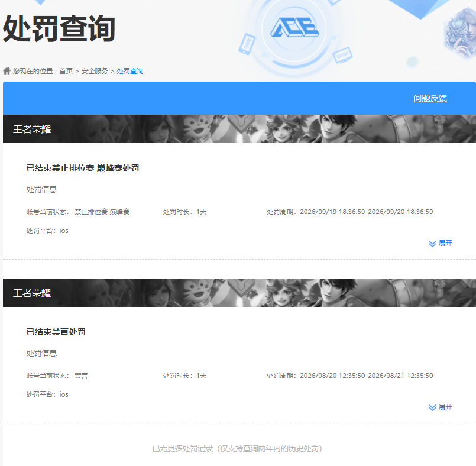The height and width of the screenshot is (466, 476).
Task: Click the 处罚信息 label in the 禁止排位赛 record
Action: tap(41, 189)
